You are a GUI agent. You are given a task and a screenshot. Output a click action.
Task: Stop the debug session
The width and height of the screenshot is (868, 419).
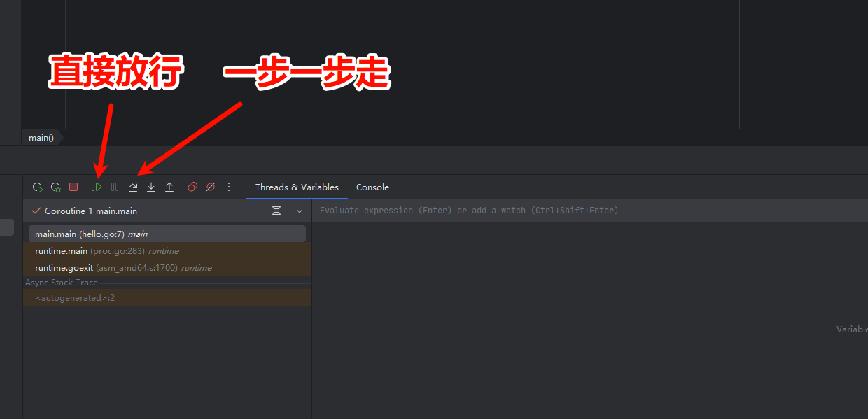click(x=73, y=187)
